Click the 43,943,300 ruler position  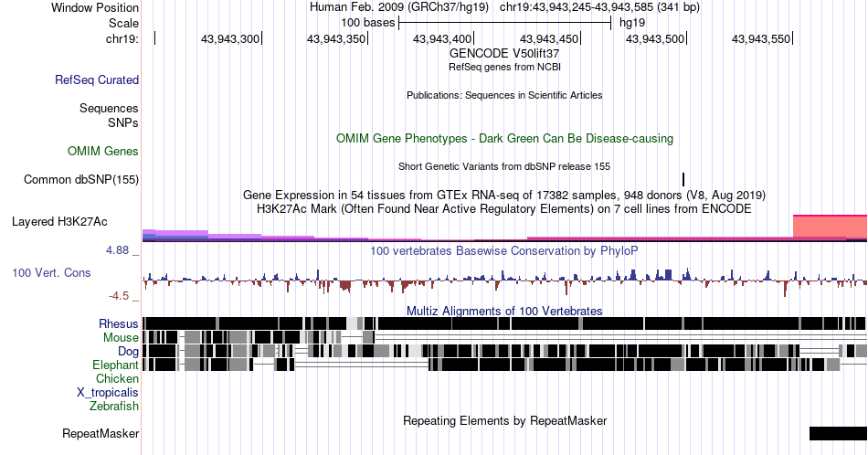pos(230,38)
